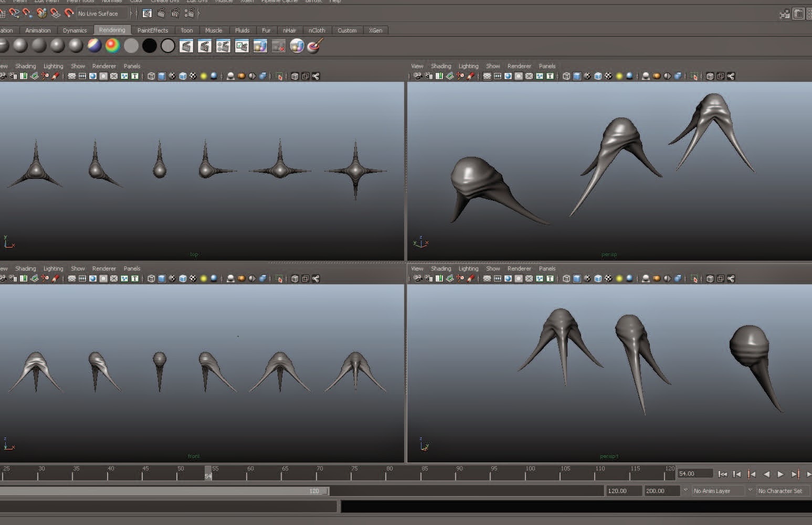The width and height of the screenshot is (812, 525).
Task: Open the Render View window from status line
Action: [x=147, y=13]
